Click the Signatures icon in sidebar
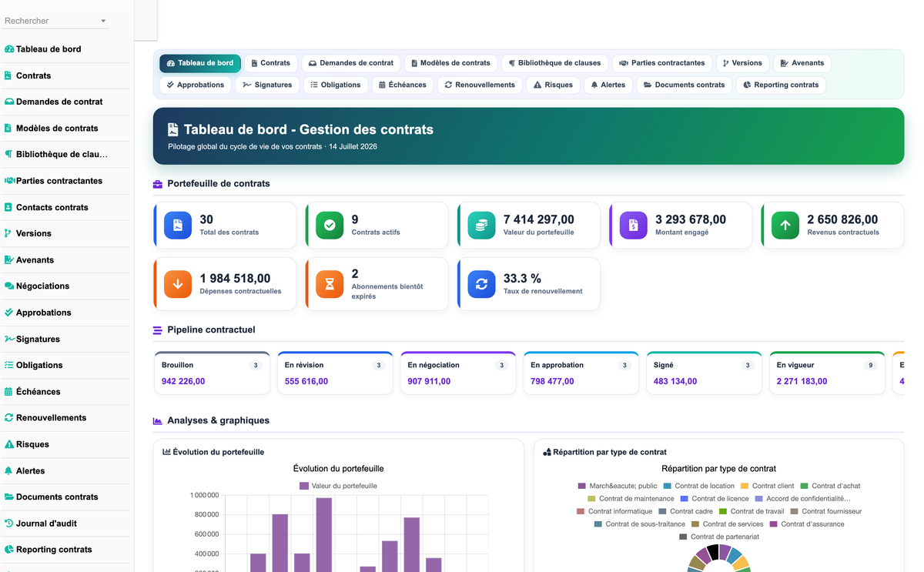Viewport: 924px width, 572px height. point(9,339)
